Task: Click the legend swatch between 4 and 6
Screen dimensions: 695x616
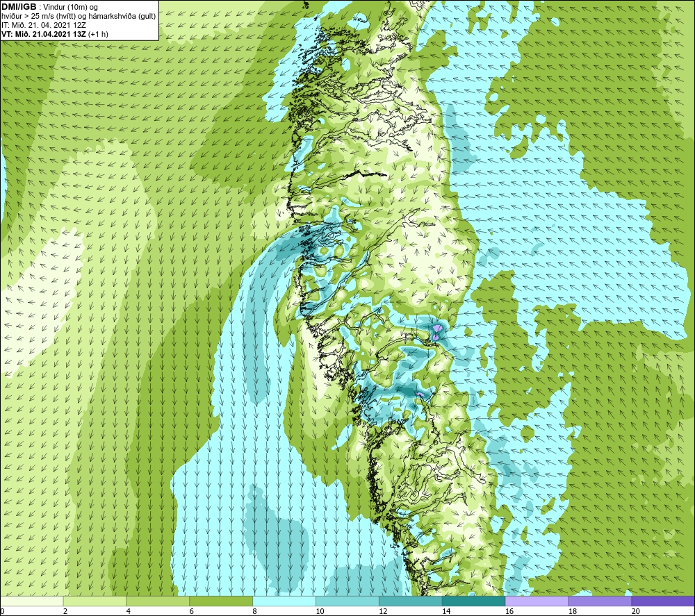Action: [x=158, y=601]
